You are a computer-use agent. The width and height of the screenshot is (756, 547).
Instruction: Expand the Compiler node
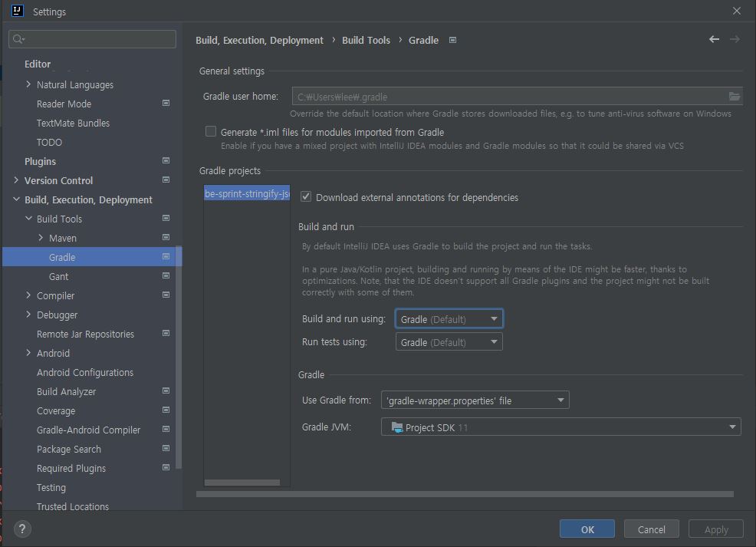click(x=28, y=295)
